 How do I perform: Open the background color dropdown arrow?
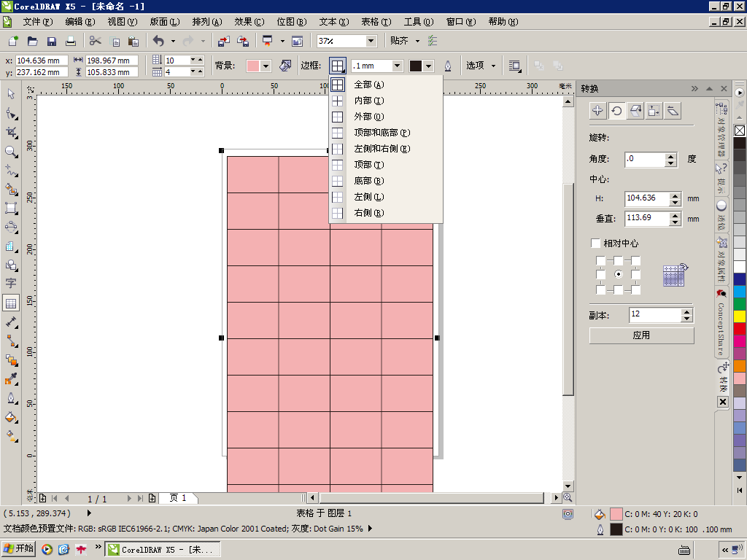click(266, 66)
